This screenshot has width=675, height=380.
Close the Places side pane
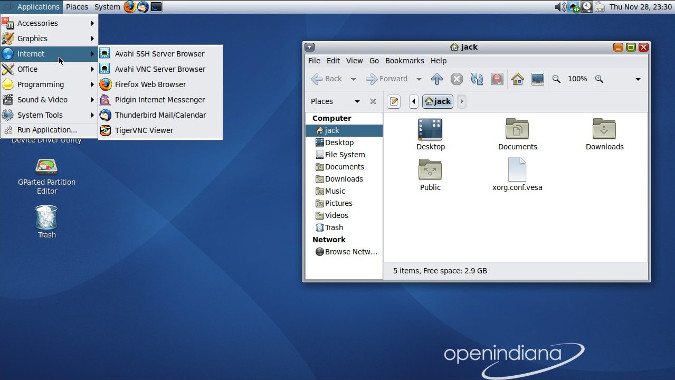point(373,102)
